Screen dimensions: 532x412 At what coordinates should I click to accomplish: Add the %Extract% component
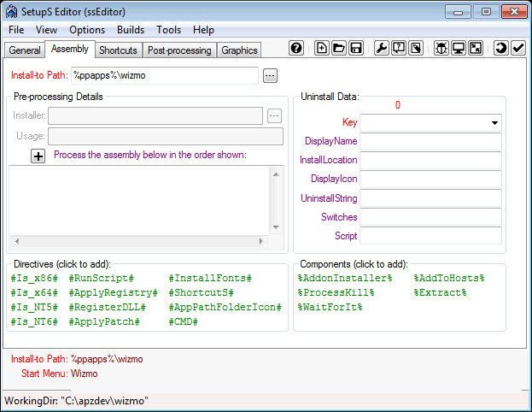440,293
